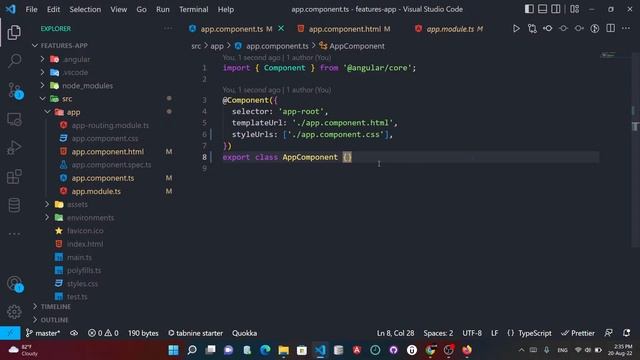Open the Remote Explorer view
This screenshot has width=640, height=360.
(x=14, y=119)
